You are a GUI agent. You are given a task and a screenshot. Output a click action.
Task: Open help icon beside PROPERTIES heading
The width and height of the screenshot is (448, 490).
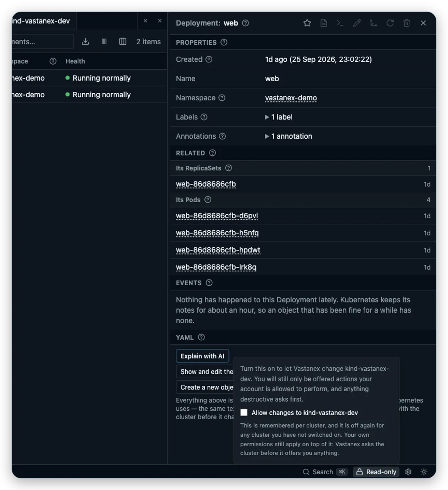pos(224,42)
